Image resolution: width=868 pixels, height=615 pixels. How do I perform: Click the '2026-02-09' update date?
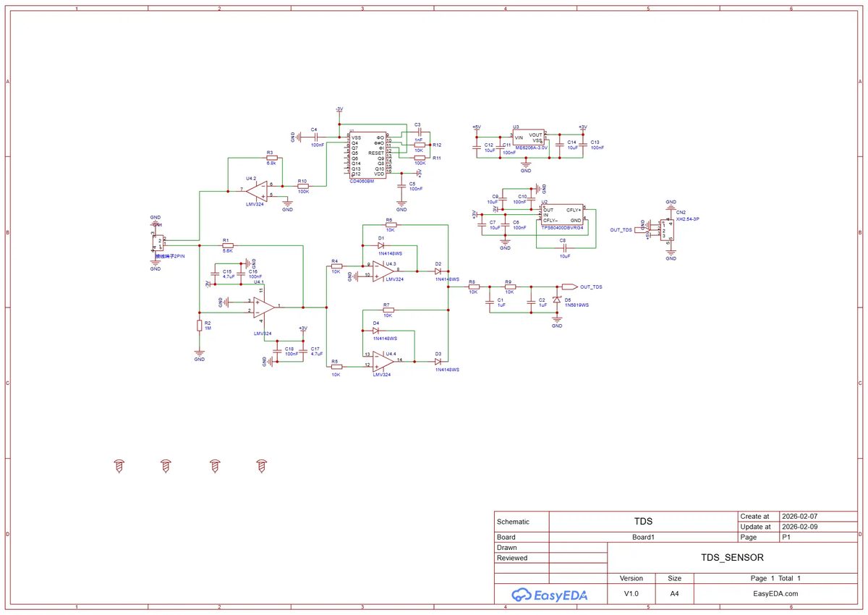(800, 527)
